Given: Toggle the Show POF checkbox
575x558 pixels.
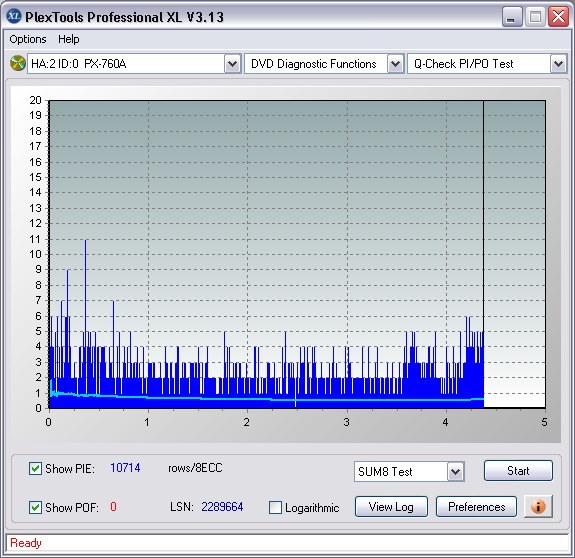Looking at the screenshot, I should pyautogui.click(x=35, y=507).
